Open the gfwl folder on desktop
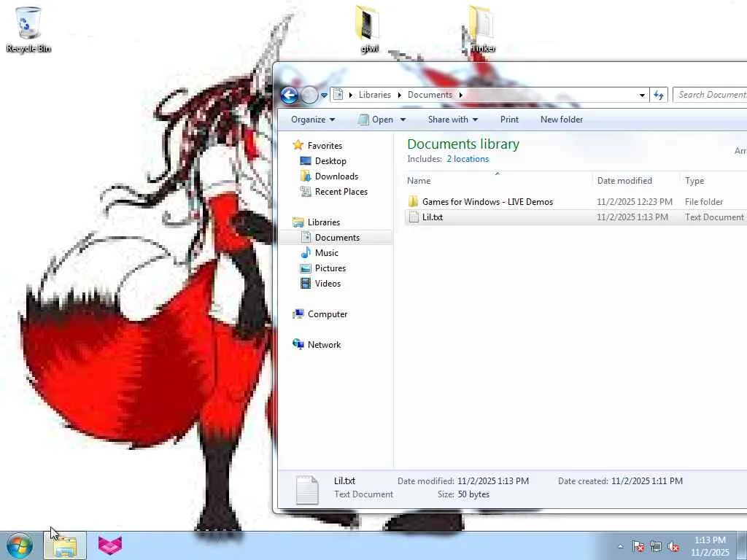The image size is (747, 560). (x=368, y=29)
